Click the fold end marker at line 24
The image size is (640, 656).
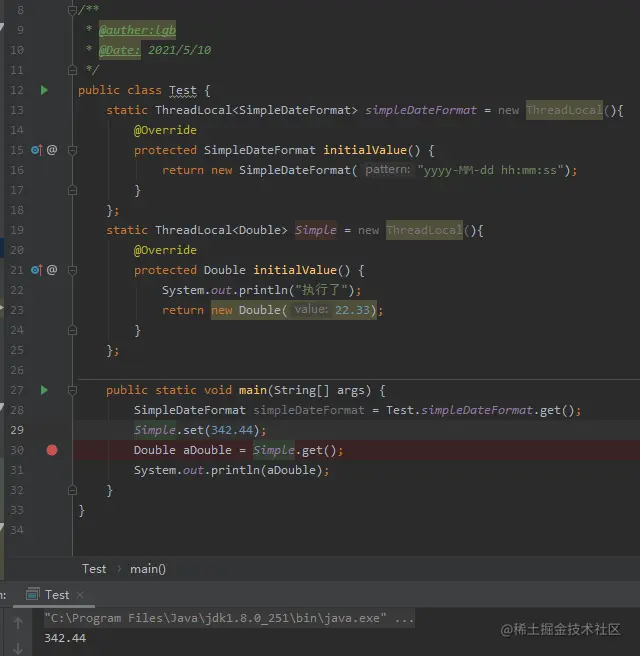[72, 330]
